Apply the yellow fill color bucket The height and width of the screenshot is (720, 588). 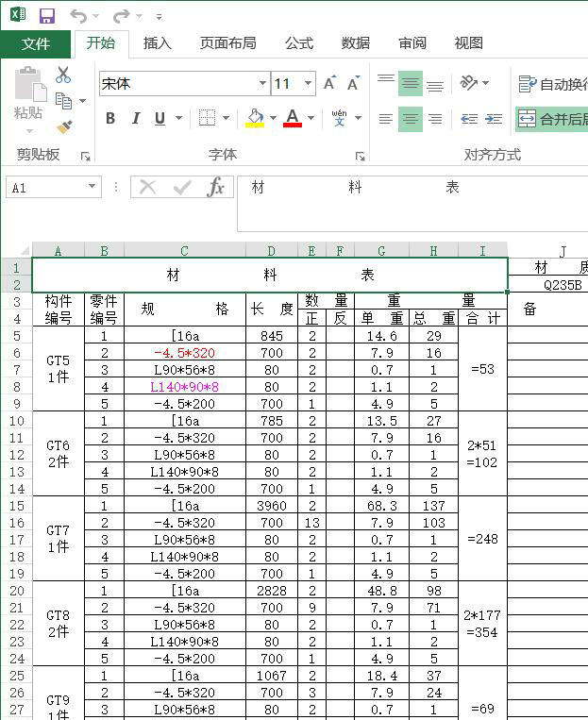tap(255, 118)
